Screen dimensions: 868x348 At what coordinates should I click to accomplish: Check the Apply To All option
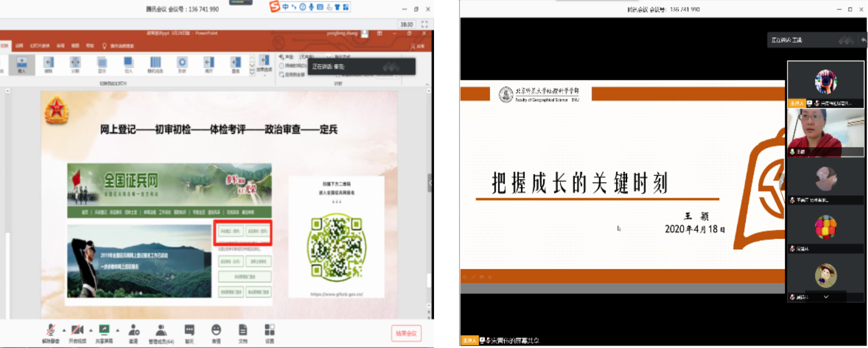click(x=293, y=75)
